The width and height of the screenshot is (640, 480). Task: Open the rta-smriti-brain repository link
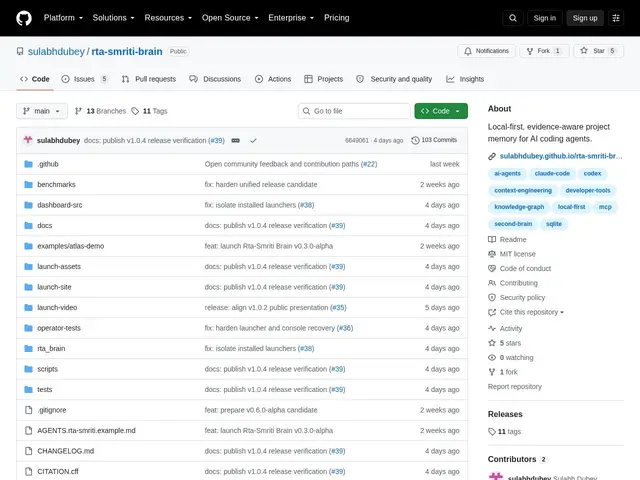pyautogui.click(x=127, y=51)
